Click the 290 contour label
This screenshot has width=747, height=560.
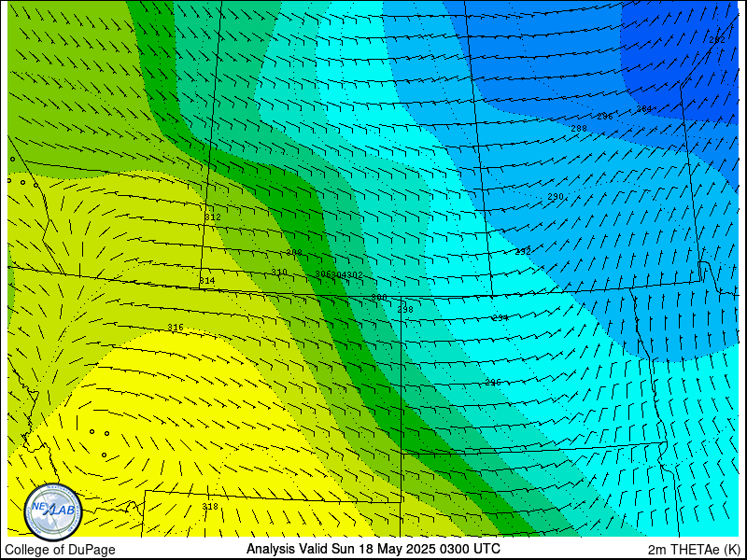click(x=556, y=197)
